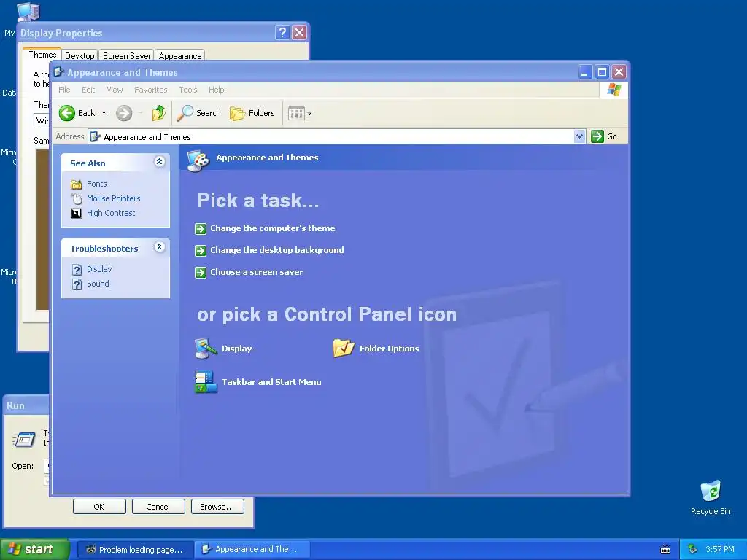Open the Fonts link in See Also
Viewport: 747px width, 560px height.
click(97, 184)
